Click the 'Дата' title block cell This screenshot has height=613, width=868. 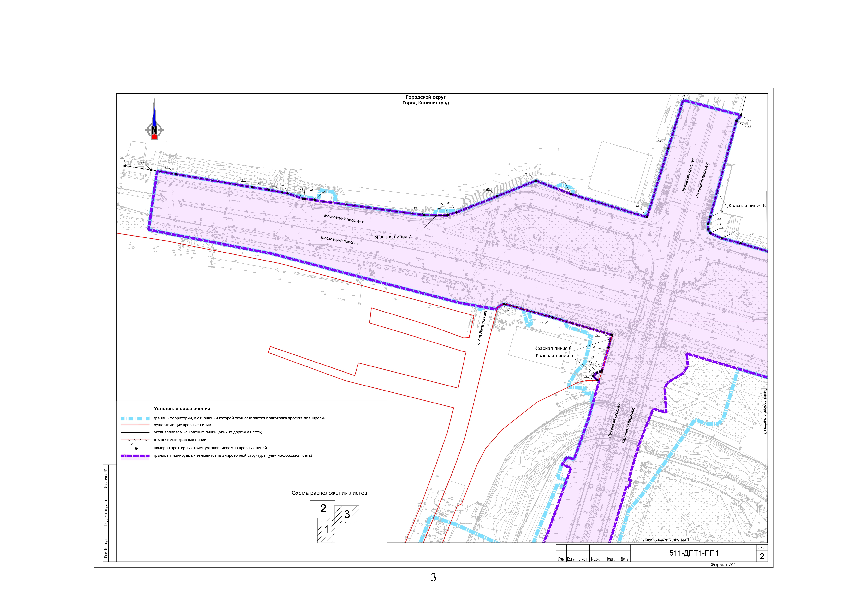point(625,559)
